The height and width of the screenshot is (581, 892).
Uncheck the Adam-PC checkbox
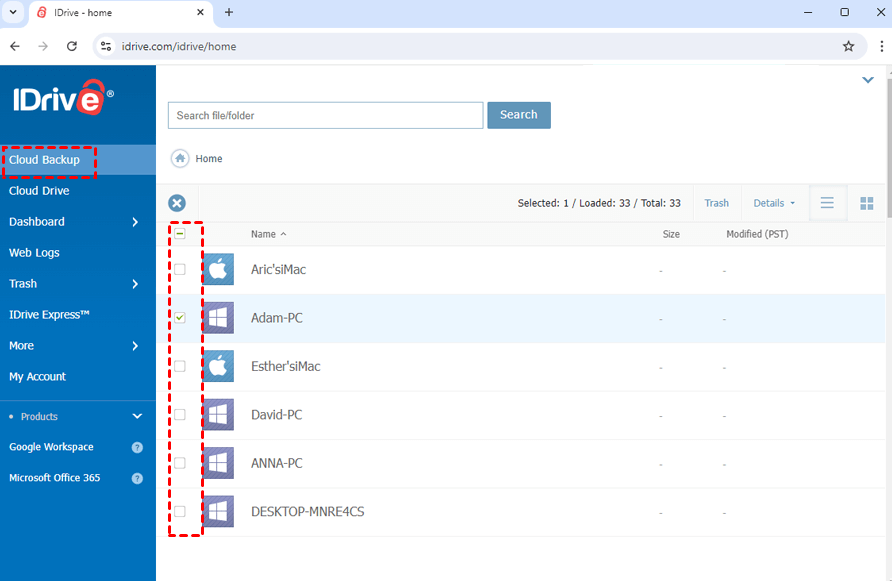click(x=180, y=318)
